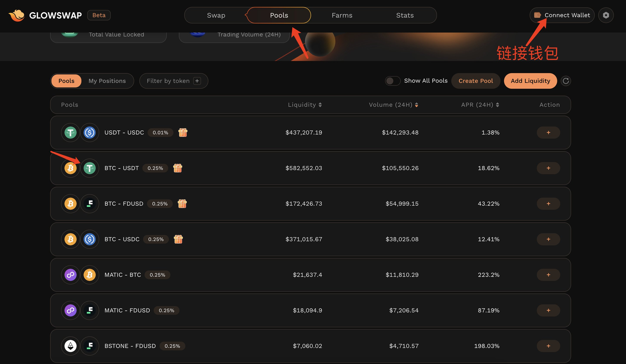This screenshot has height=364, width=626.
Task: Click the Beta badge next to logo
Action: pyautogui.click(x=99, y=15)
